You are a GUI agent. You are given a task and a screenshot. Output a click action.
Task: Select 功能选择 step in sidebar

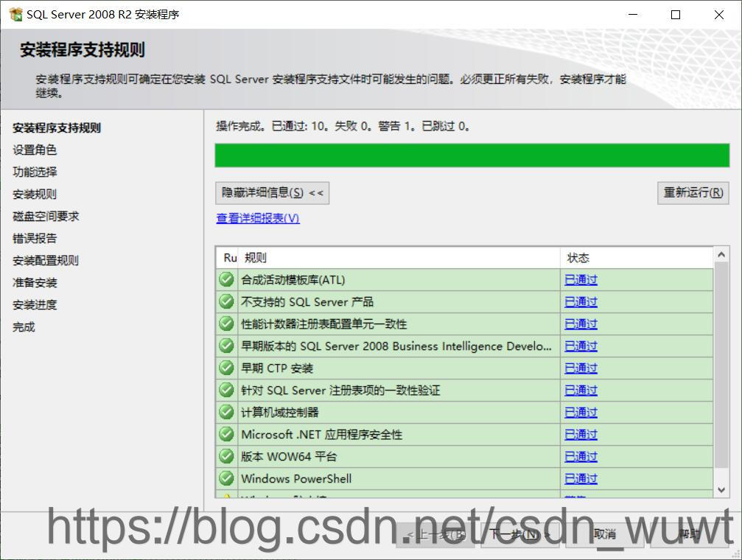click(35, 172)
